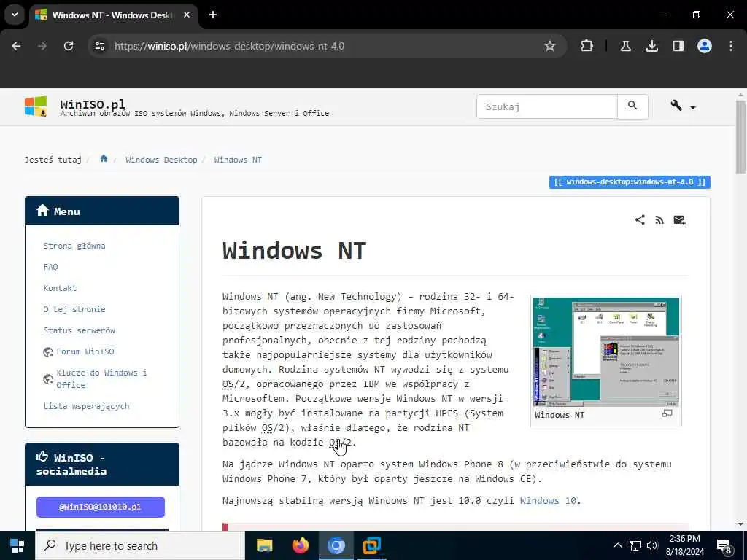Open the notification center icon
Viewport: 747px width, 560px height.
[x=724, y=546]
